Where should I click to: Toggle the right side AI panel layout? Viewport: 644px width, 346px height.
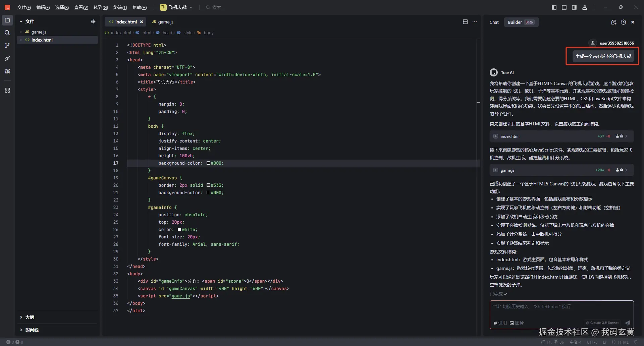(x=574, y=7)
